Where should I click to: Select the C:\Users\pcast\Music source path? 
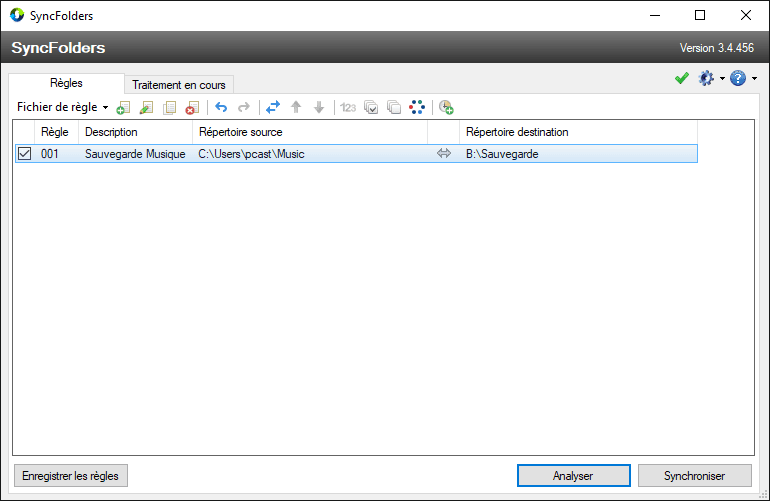[251, 154]
